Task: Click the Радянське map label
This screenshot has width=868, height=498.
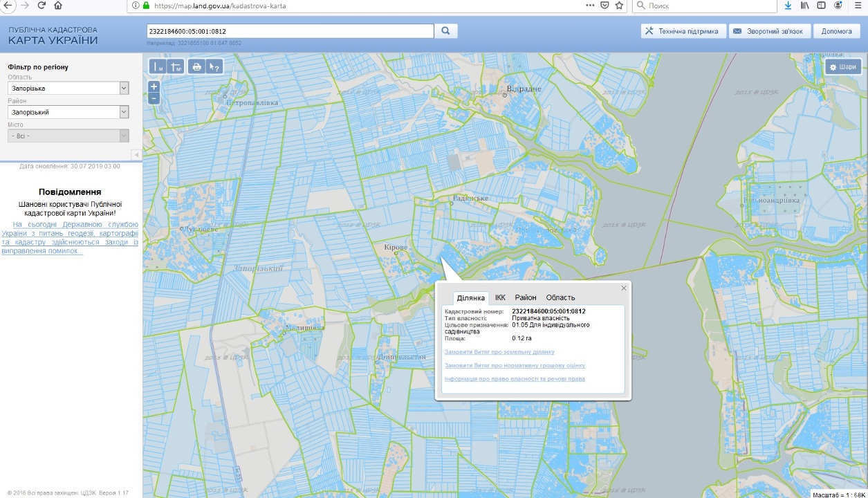Action: [470, 199]
